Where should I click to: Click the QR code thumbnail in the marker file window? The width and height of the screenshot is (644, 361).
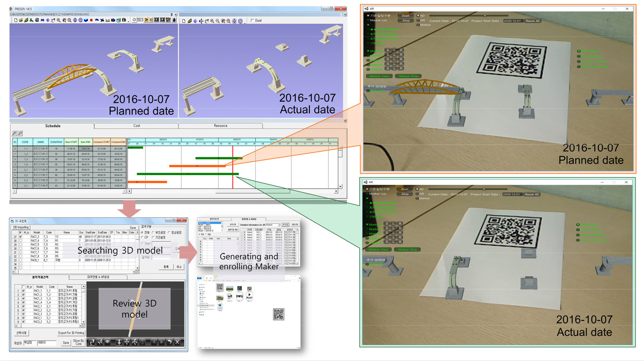[x=220, y=287]
